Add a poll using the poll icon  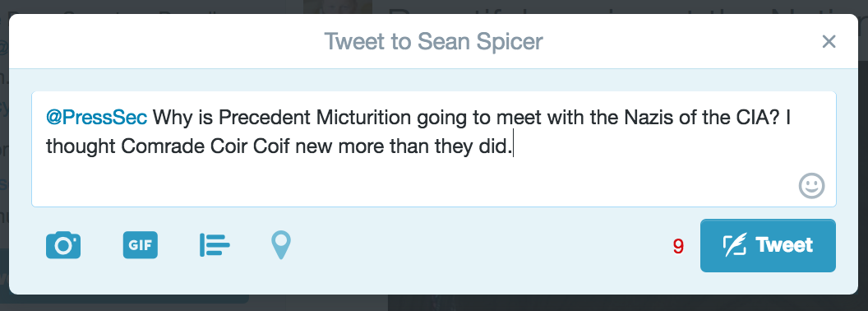pyautogui.click(x=215, y=245)
